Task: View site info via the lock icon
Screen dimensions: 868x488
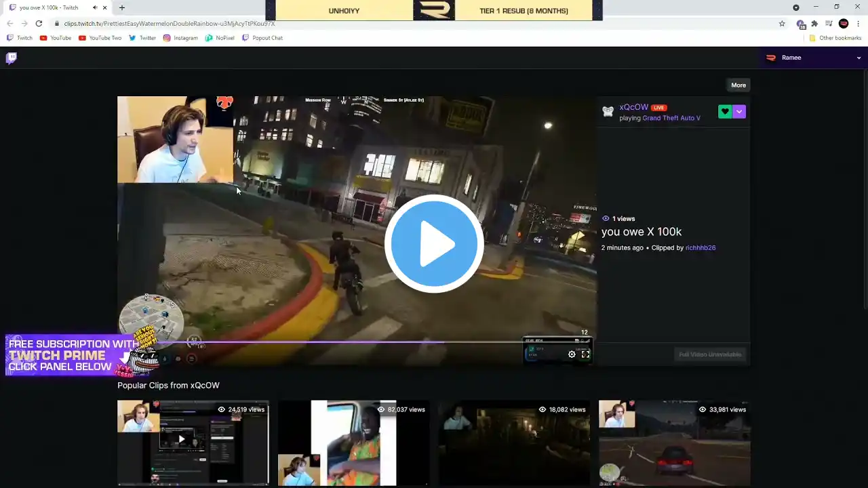Action: tap(58, 24)
